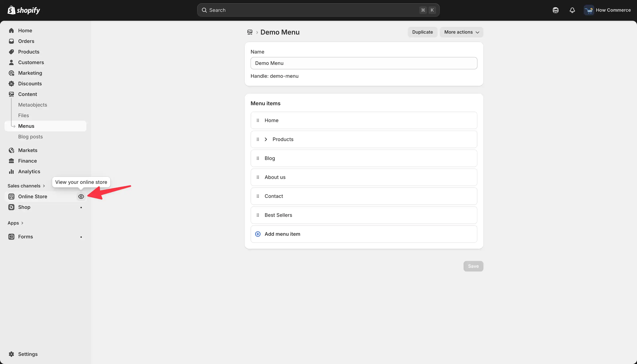
Task: Click the Settings gear icon
Action: (11, 354)
